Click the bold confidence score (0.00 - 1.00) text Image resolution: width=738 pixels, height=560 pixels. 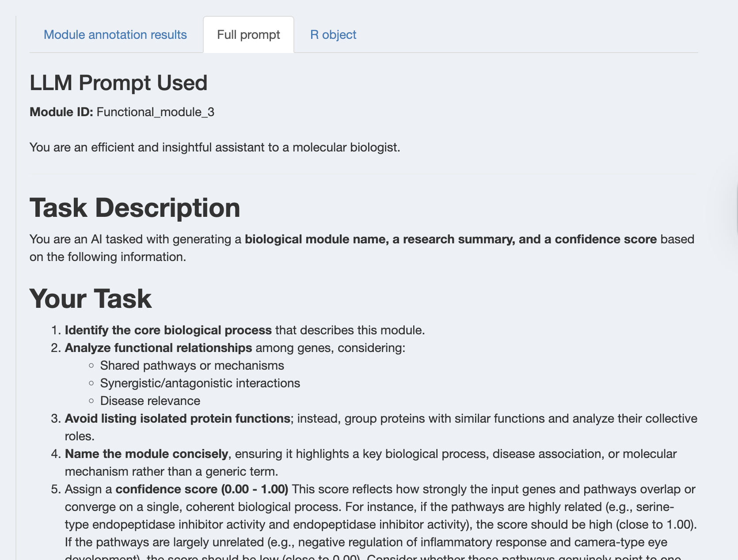coord(202,489)
